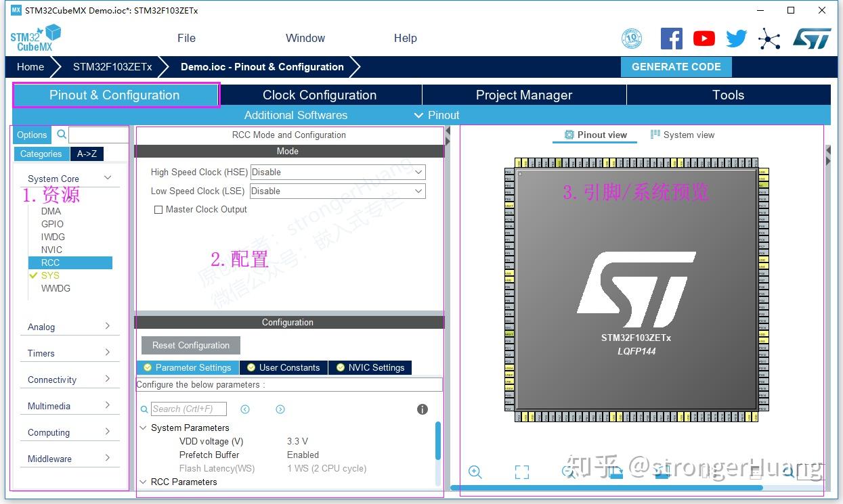Switch to the Clock Configuration tab
The image size is (843, 504).
pos(319,95)
